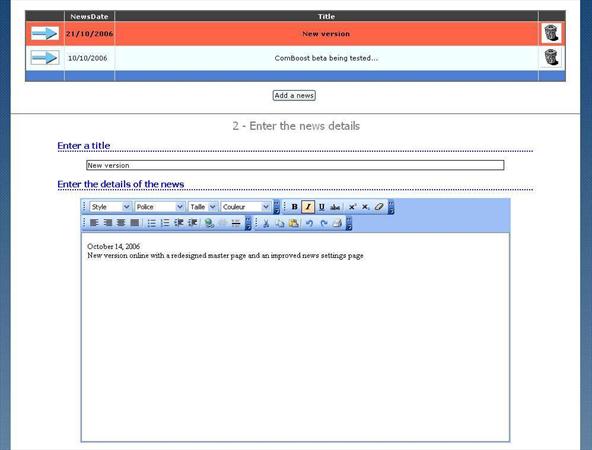Open the Taille size dropdown
Image resolution: width=592 pixels, height=450 pixels.
point(203,207)
